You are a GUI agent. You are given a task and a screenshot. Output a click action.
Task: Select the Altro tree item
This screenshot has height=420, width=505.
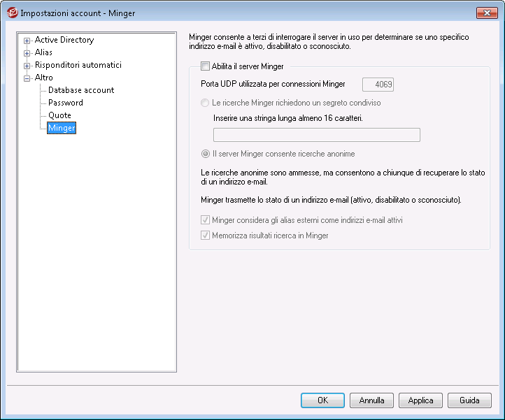[x=44, y=78]
